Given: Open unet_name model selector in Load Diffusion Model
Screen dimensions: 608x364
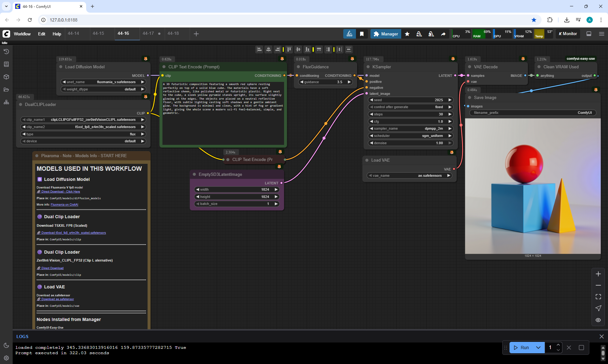Looking at the screenshot, I should click(x=103, y=82).
